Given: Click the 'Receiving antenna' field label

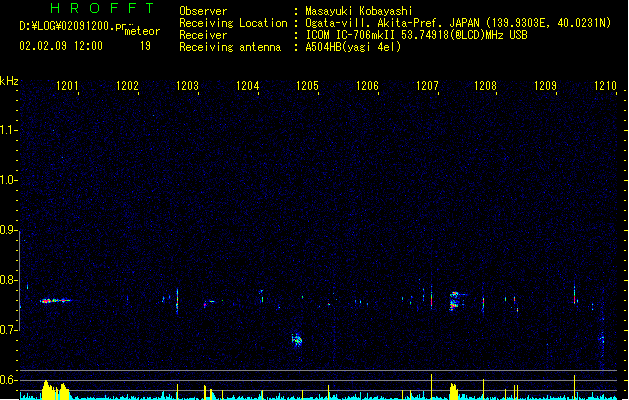Looking at the screenshot, I should (230, 47).
